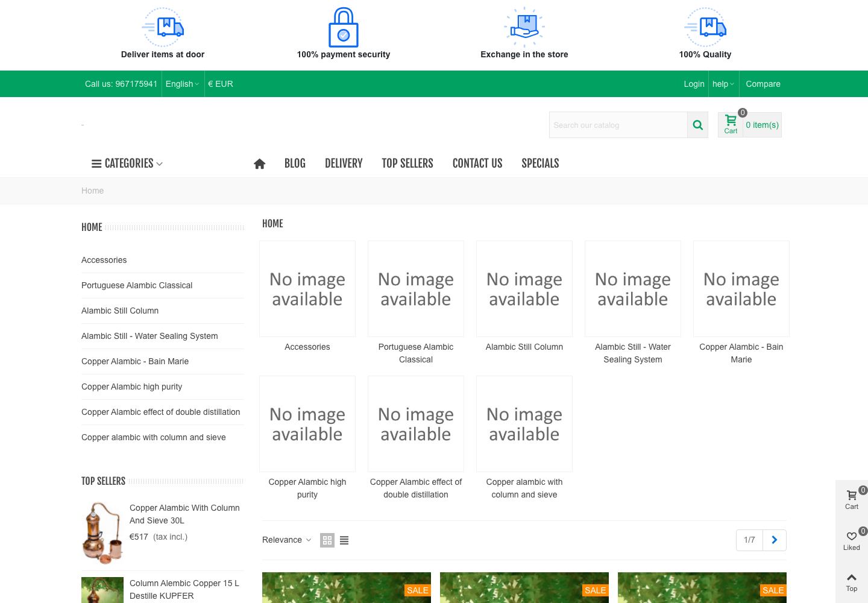Viewport: 868px width, 603px height.
Task: Switch to list view layout
Action: (344, 540)
